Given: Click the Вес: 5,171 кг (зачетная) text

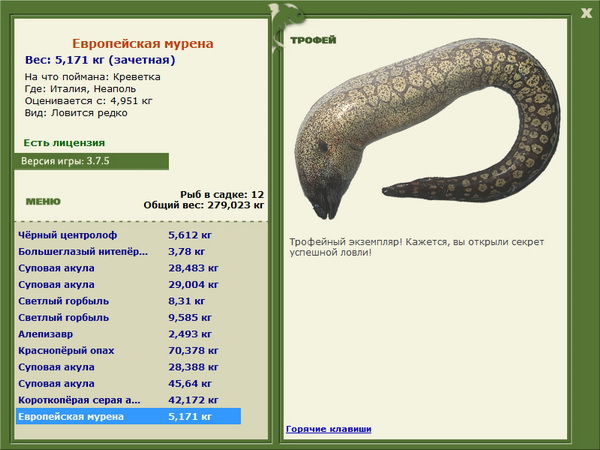Looking at the screenshot, I should click(100, 60).
